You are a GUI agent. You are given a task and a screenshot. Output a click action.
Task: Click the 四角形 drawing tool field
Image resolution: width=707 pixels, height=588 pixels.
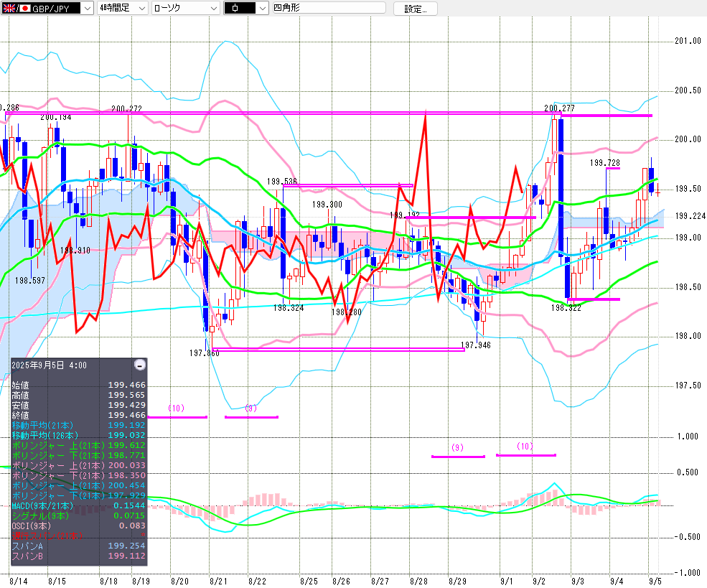(x=329, y=8)
